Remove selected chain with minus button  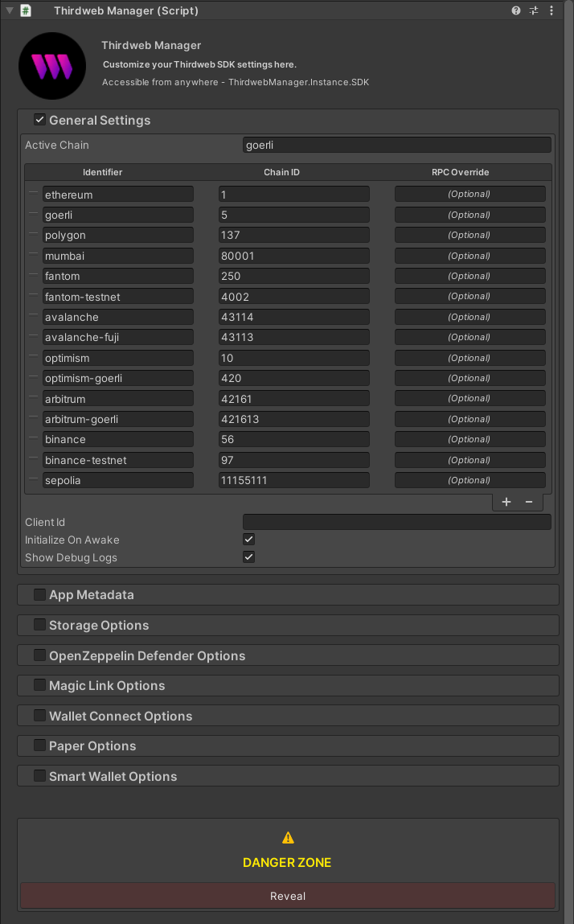[529, 502]
